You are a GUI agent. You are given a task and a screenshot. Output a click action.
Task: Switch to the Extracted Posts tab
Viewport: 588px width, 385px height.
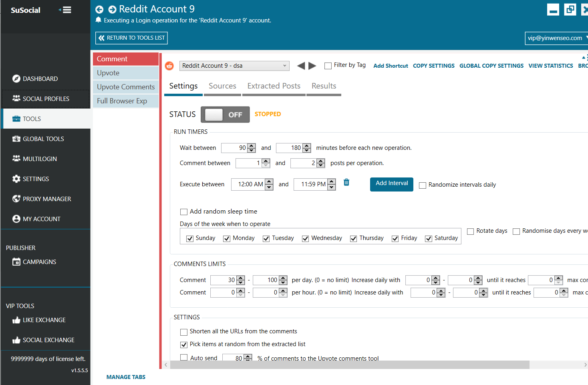click(x=274, y=86)
